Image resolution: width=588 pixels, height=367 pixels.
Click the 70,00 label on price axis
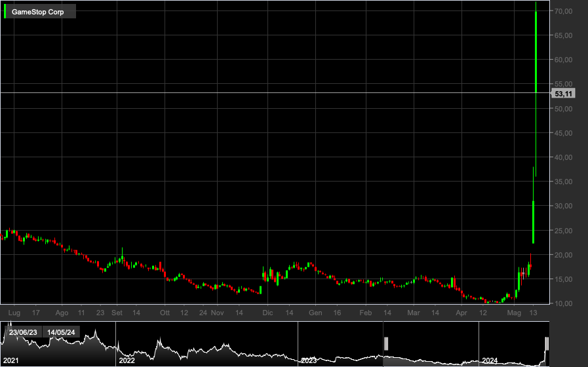563,11
